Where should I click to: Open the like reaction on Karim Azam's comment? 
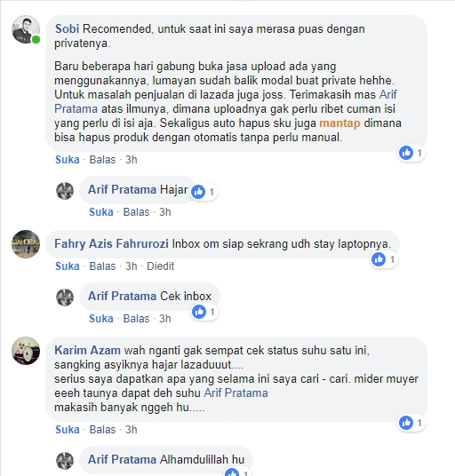(x=411, y=423)
